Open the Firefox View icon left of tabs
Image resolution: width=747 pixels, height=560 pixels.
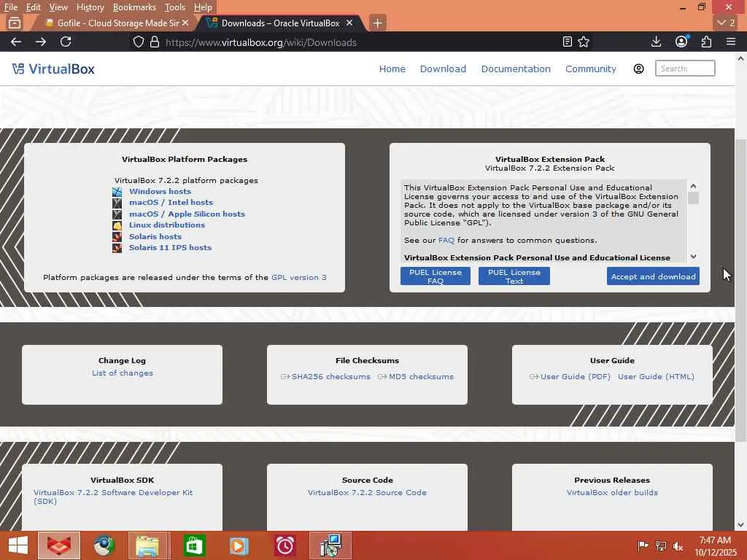coord(15,23)
